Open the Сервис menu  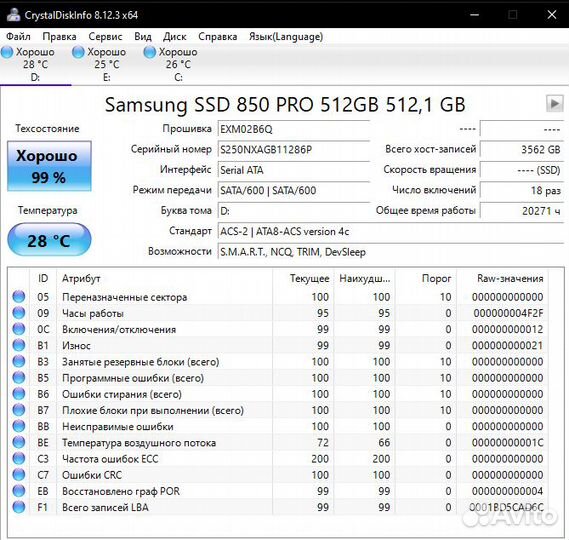tap(105, 37)
